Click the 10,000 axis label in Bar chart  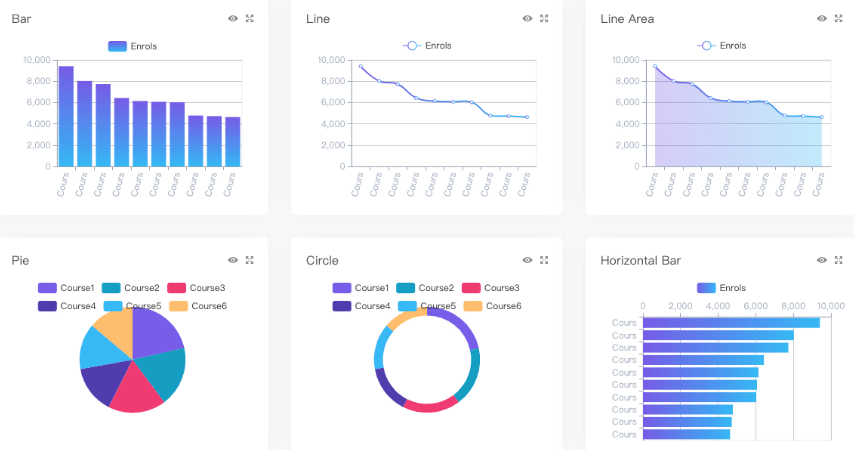pyautogui.click(x=36, y=60)
